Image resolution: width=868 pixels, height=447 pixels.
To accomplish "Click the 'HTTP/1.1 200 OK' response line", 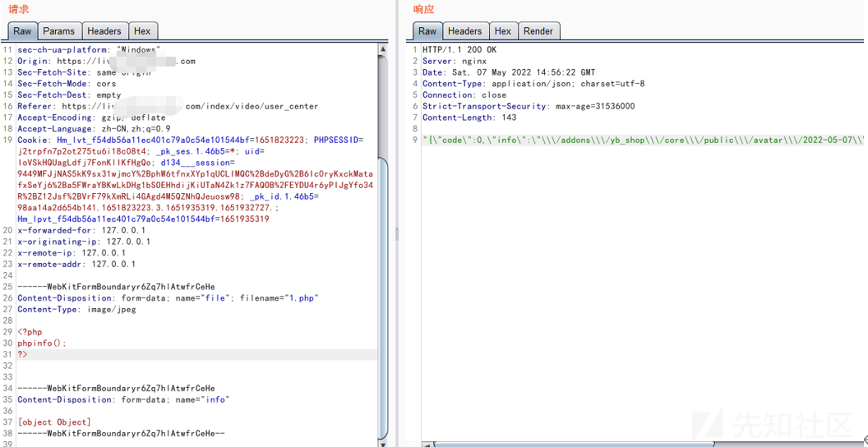I will coord(459,50).
